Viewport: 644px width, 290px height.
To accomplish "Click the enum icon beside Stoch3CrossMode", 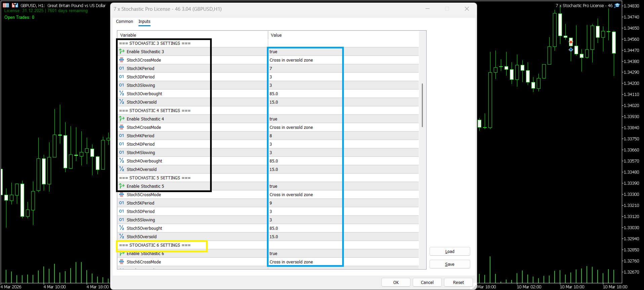I will click(x=122, y=60).
